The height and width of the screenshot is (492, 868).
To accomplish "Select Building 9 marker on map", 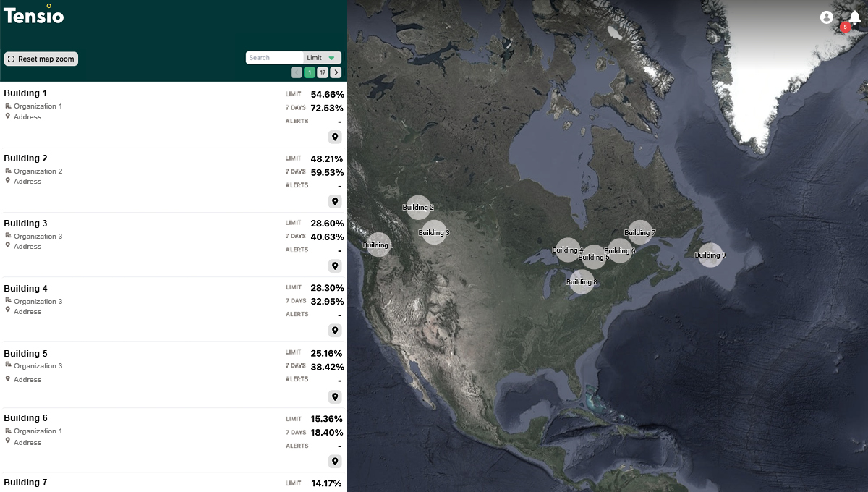I will click(x=710, y=255).
